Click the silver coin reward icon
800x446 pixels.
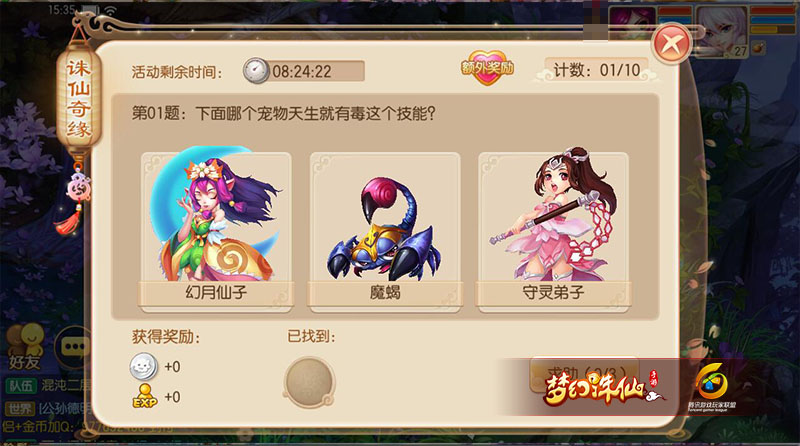click(x=143, y=366)
